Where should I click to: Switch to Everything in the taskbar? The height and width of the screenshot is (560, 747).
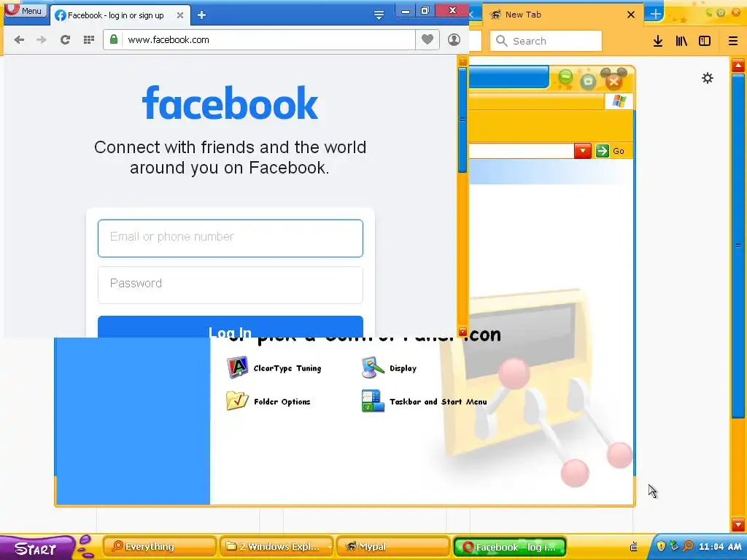(160, 547)
